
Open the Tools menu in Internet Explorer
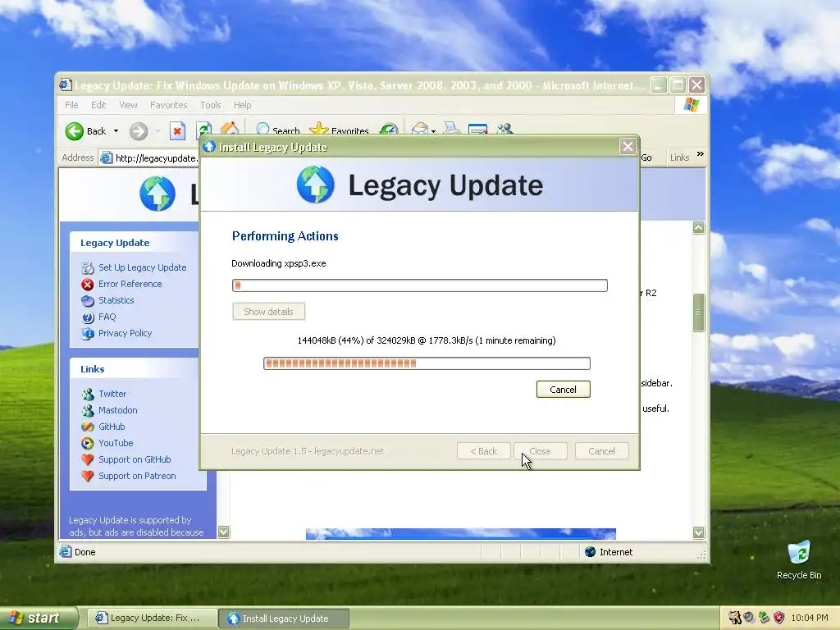point(211,105)
